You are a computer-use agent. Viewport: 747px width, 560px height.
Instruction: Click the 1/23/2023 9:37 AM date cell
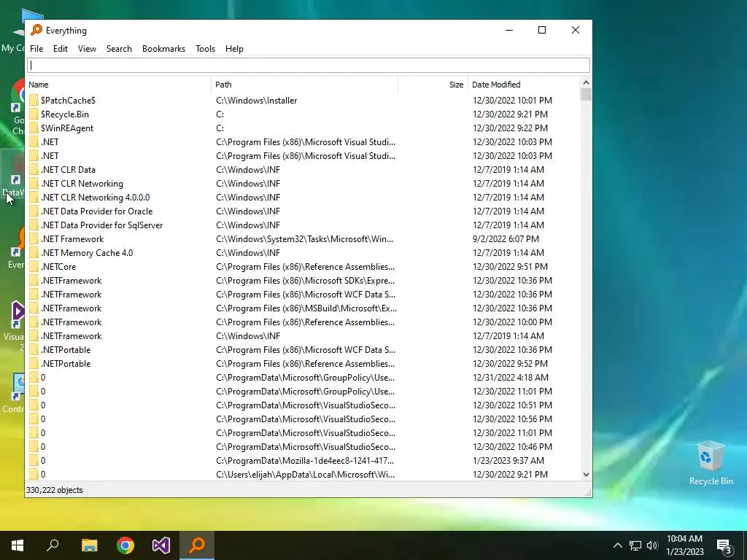click(508, 461)
